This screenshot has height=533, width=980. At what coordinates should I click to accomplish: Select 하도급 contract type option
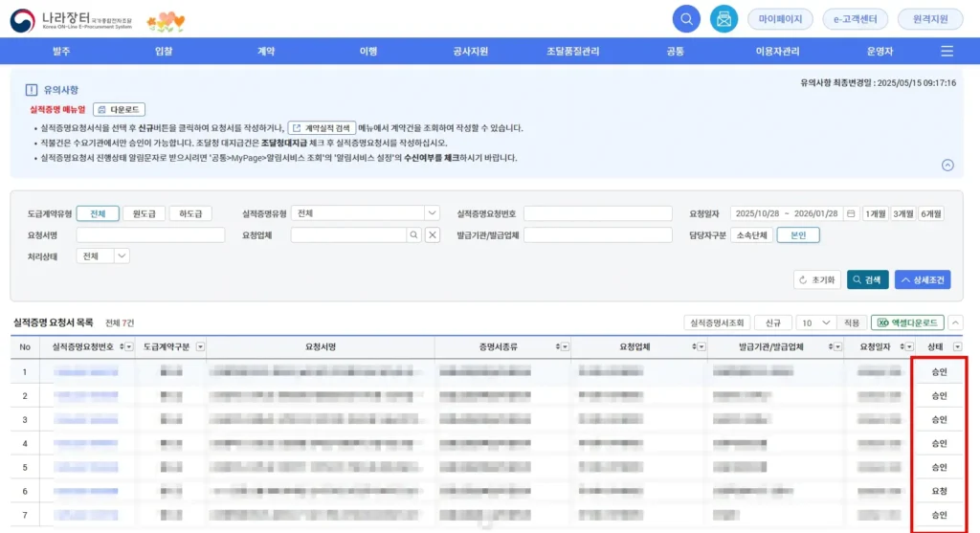pyautogui.click(x=189, y=213)
